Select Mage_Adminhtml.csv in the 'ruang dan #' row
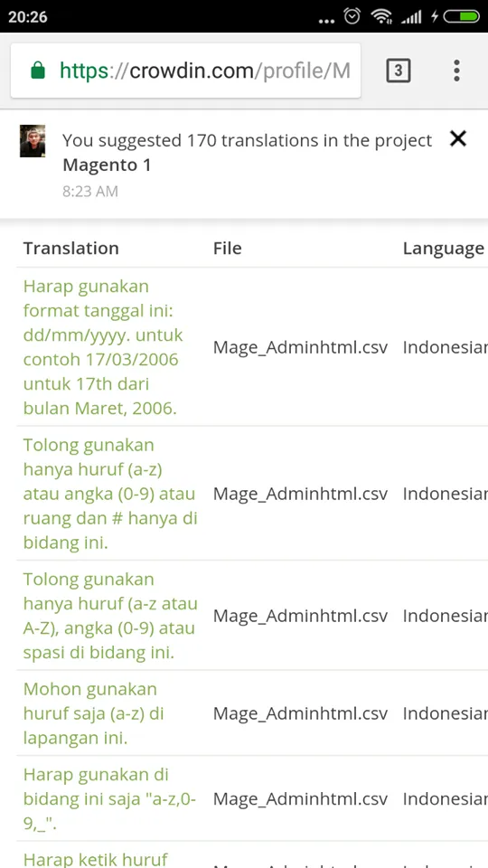 (x=300, y=494)
